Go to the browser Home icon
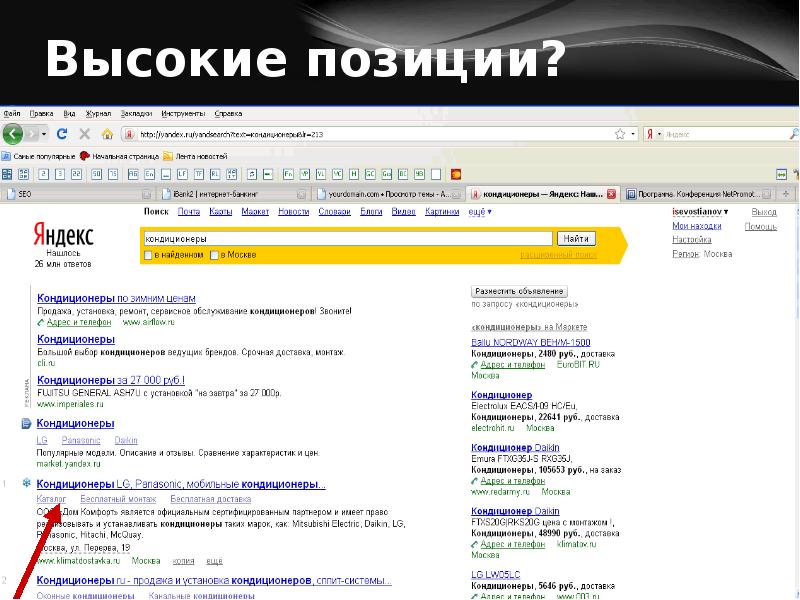This screenshot has height=600, width=800. [107, 134]
